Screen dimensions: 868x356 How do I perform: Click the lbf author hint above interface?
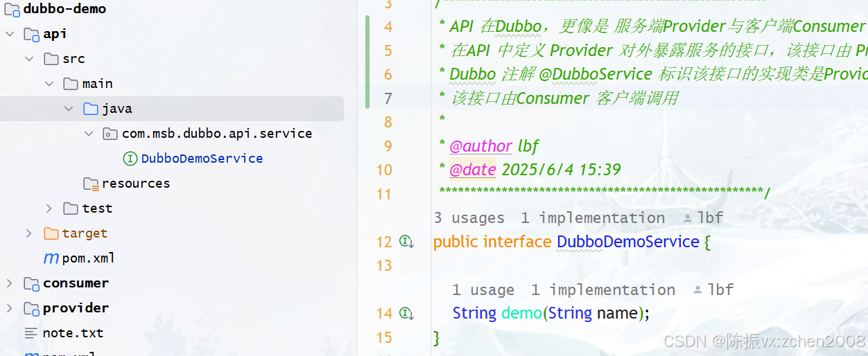pos(711,218)
